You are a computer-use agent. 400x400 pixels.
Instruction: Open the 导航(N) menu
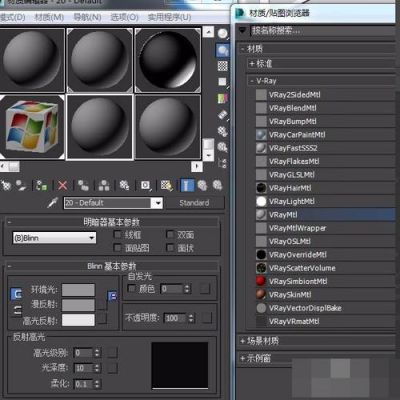click(x=87, y=17)
